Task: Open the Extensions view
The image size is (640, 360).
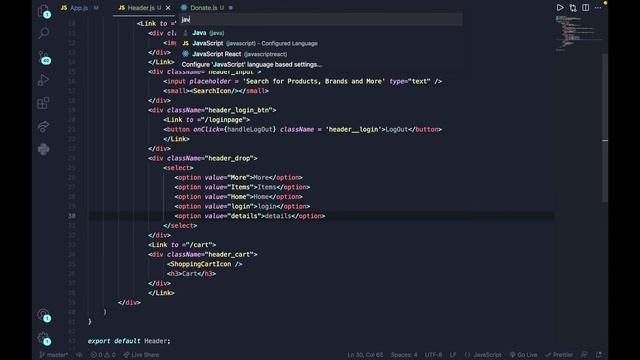Action: [43, 103]
